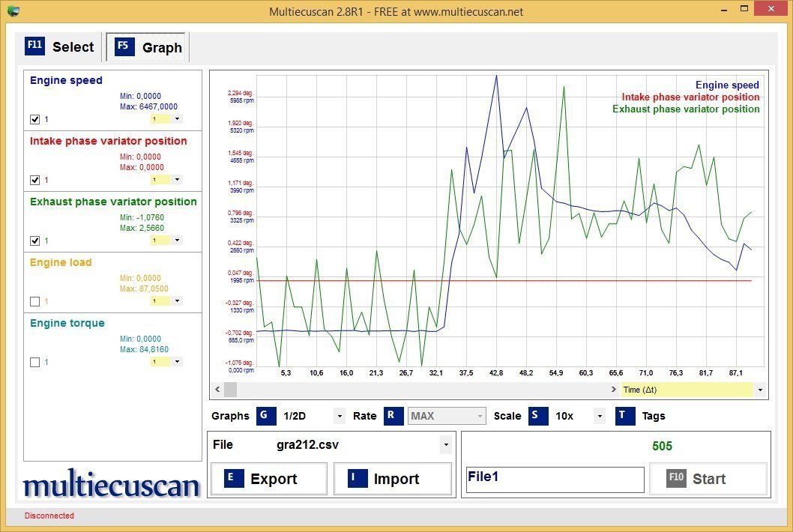Enable the Engine torque checkbox
Screen dimensions: 793x532
34,362
